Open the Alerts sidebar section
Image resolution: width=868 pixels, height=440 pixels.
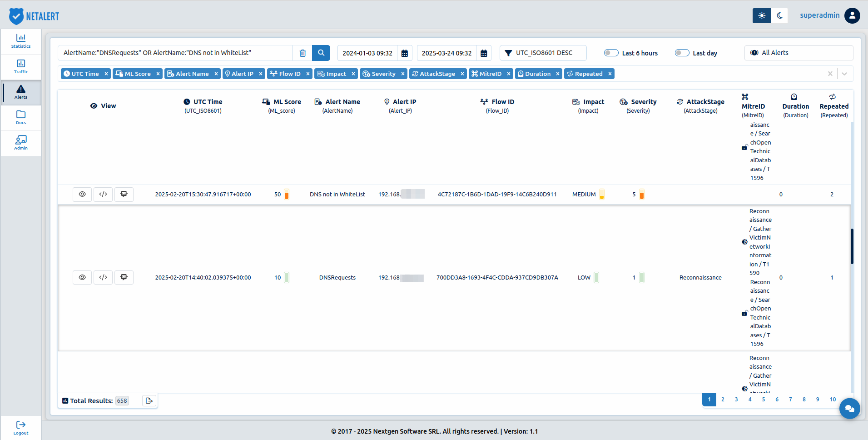(x=21, y=92)
